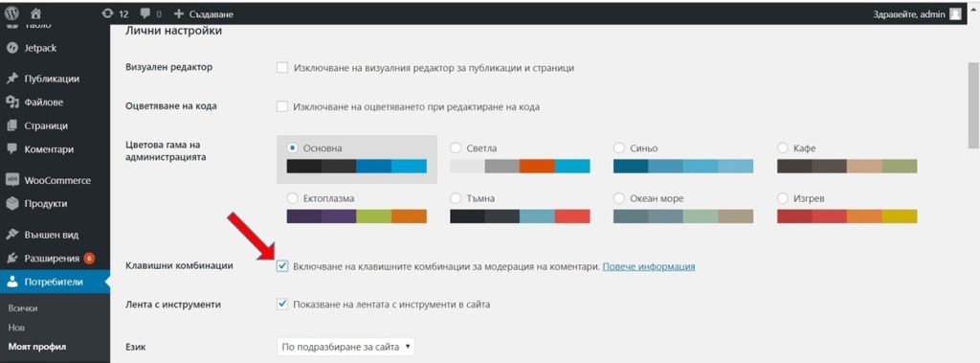
Task: Select the Кафе color scheme radio
Action: pyautogui.click(x=783, y=147)
